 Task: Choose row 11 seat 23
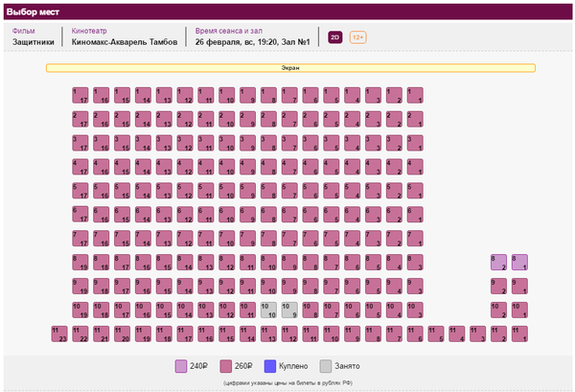point(59,334)
